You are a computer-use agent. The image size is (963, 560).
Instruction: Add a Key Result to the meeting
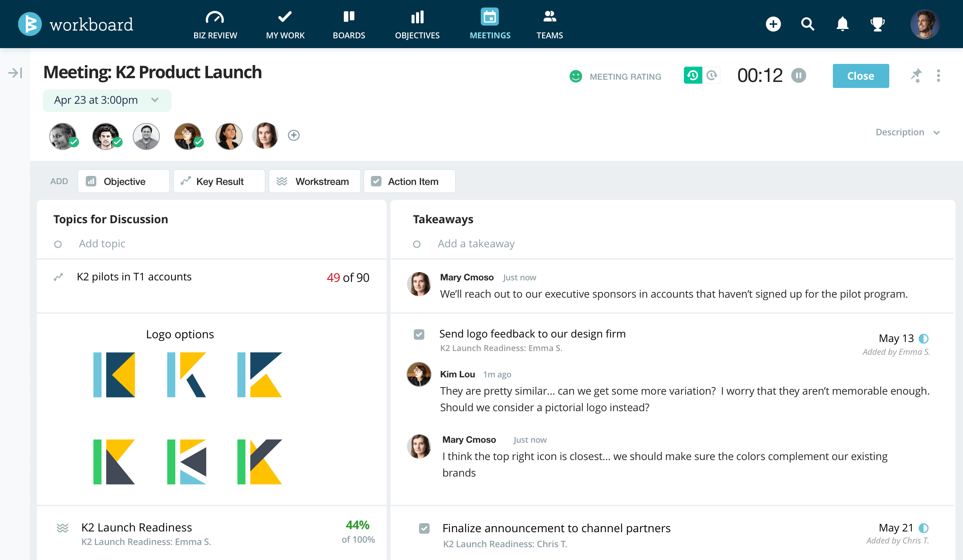coord(219,181)
